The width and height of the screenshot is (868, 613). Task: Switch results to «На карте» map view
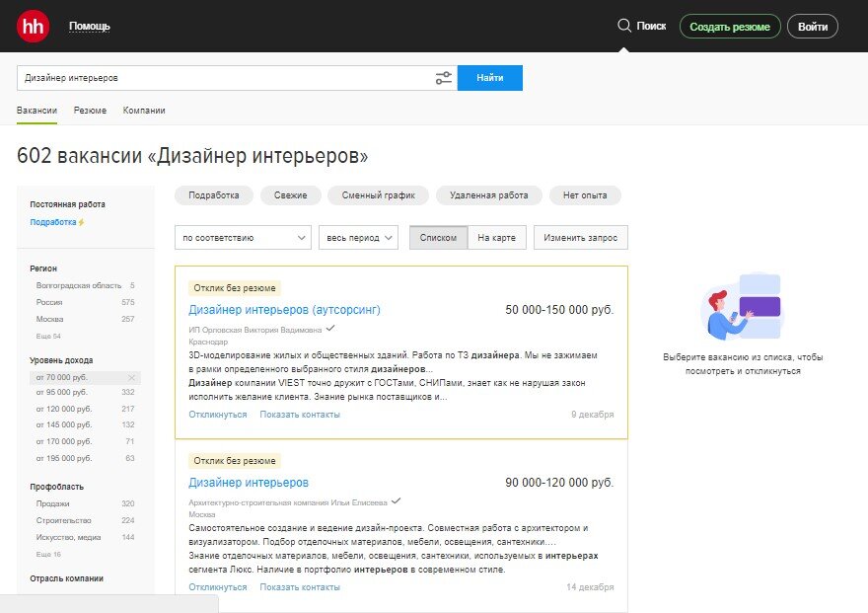tap(497, 237)
